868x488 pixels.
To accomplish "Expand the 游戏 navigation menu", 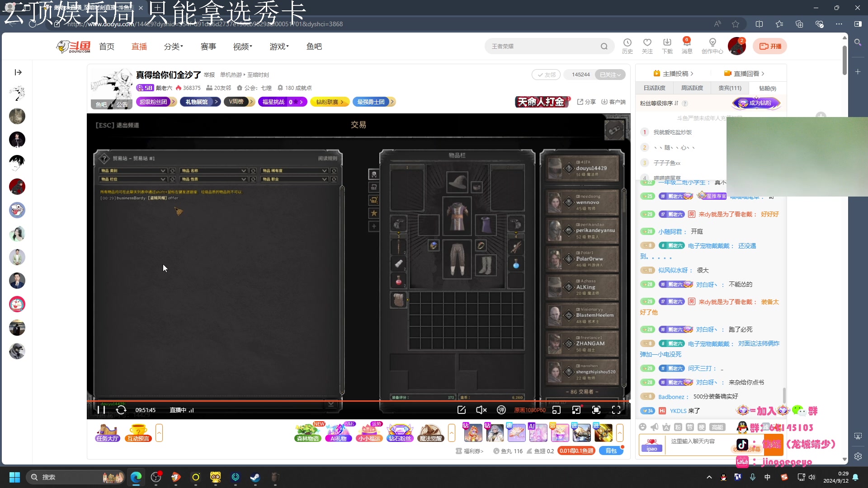I will pyautogui.click(x=279, y=47).
